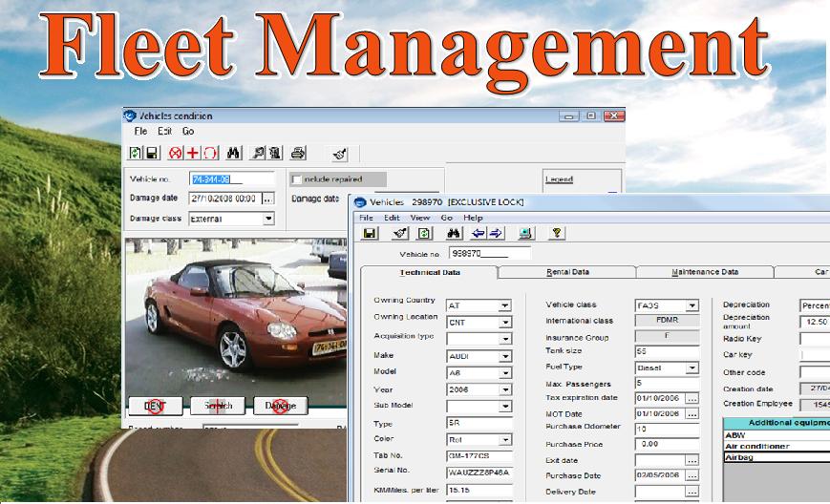
Task: Click yellow help question icon in Vehicles toolbar
Action: 556,233
